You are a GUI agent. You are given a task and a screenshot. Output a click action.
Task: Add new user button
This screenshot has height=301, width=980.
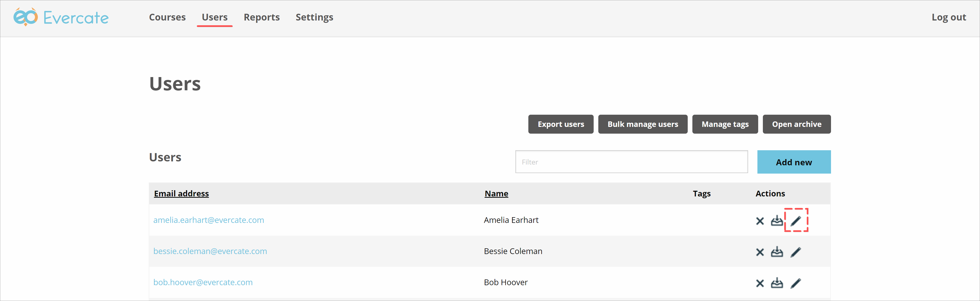(794, 162)
